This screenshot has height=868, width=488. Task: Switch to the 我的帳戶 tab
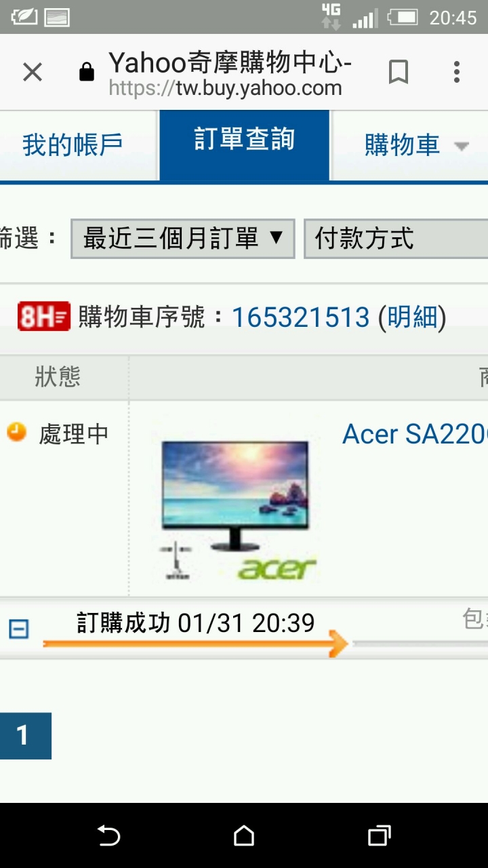click(73, 145)
